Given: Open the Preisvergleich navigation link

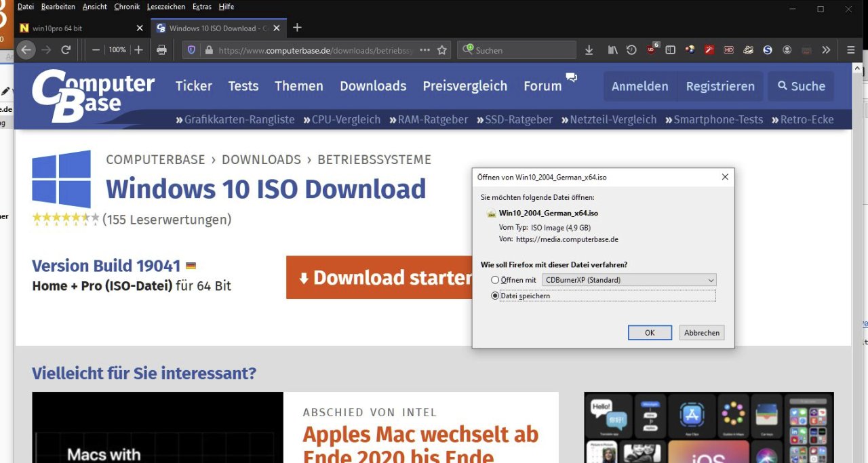Looking at the screenshot, I should 465,86.
